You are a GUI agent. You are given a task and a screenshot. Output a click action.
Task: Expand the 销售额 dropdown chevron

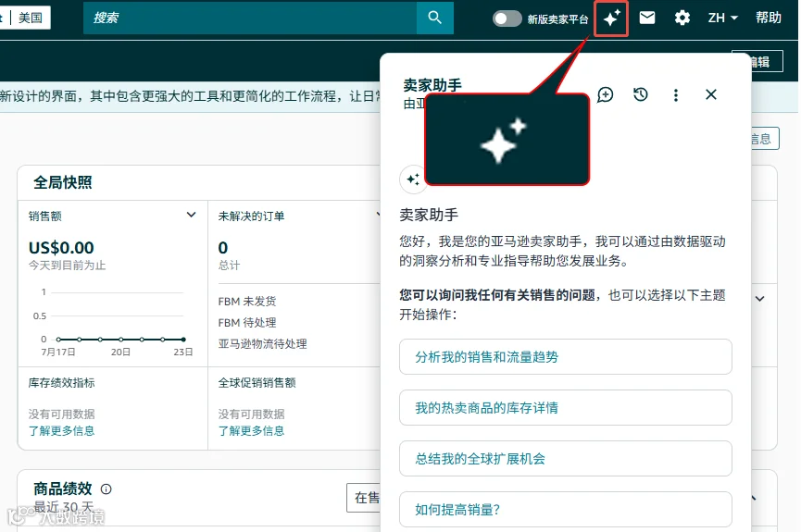pos(191,215)
